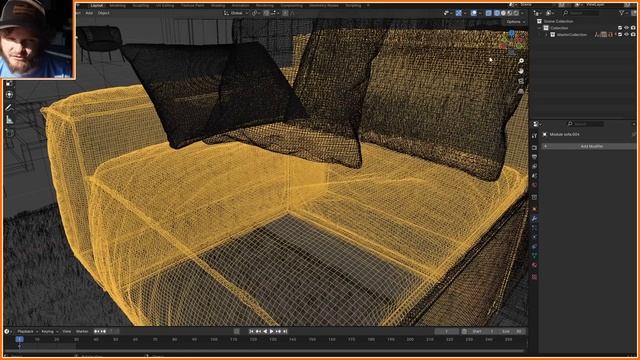Select the Annotate pencil tool
640x360 pixels.
pyautogui.click(x=9, y=107)
